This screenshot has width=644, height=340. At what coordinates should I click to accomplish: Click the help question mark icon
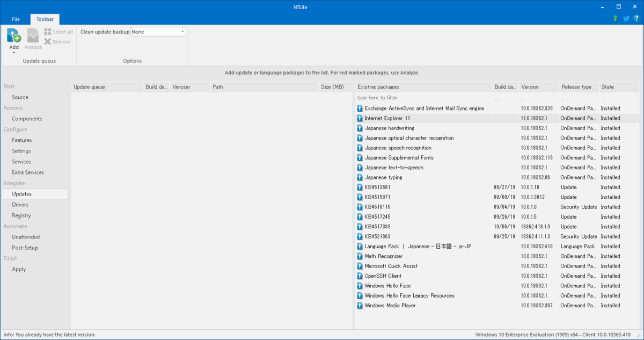pyautogui.click(x=636, y=18)
